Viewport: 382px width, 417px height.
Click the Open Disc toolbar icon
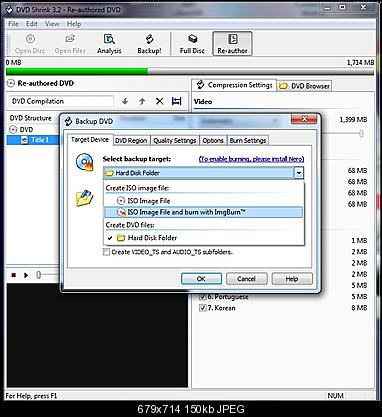[30, 44]
